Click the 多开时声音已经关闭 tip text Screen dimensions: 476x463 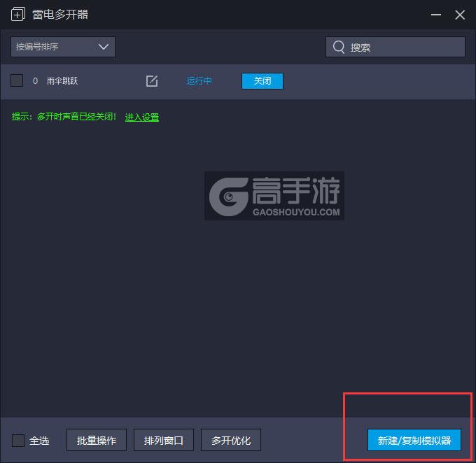click(76, 117)
